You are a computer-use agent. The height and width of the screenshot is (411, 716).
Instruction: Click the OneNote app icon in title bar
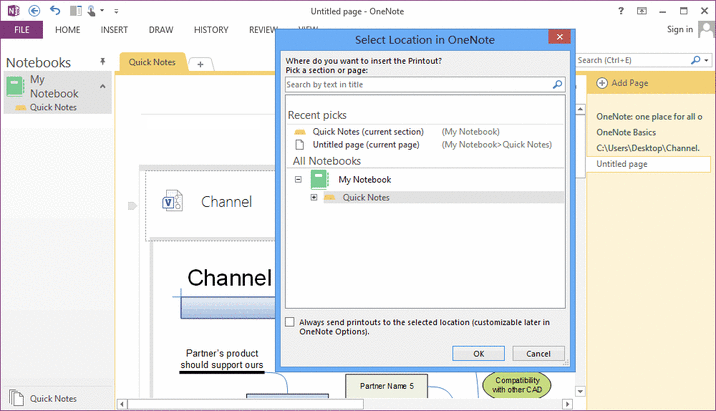(14, 11)
